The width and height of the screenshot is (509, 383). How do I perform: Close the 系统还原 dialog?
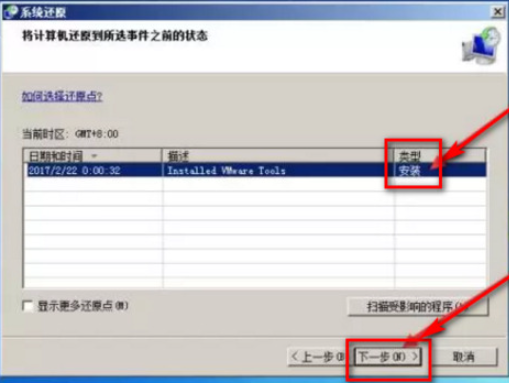coord(497,12)
